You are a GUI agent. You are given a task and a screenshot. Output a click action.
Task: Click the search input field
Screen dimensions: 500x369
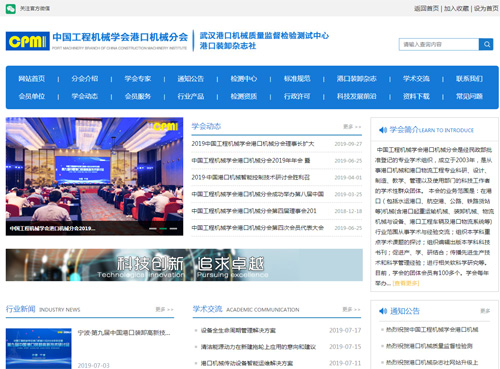tap(439, 44)
